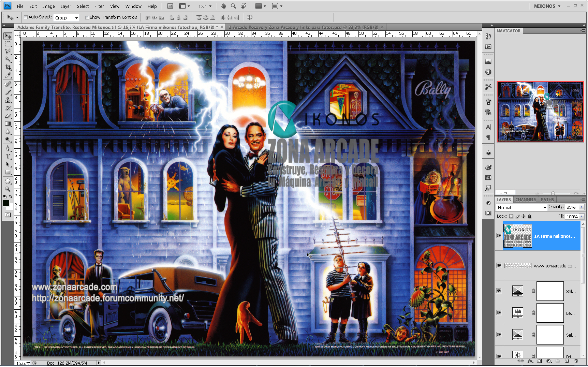Open the Actions panel play icon
The image size is (588, 367).
click(488, 47)
